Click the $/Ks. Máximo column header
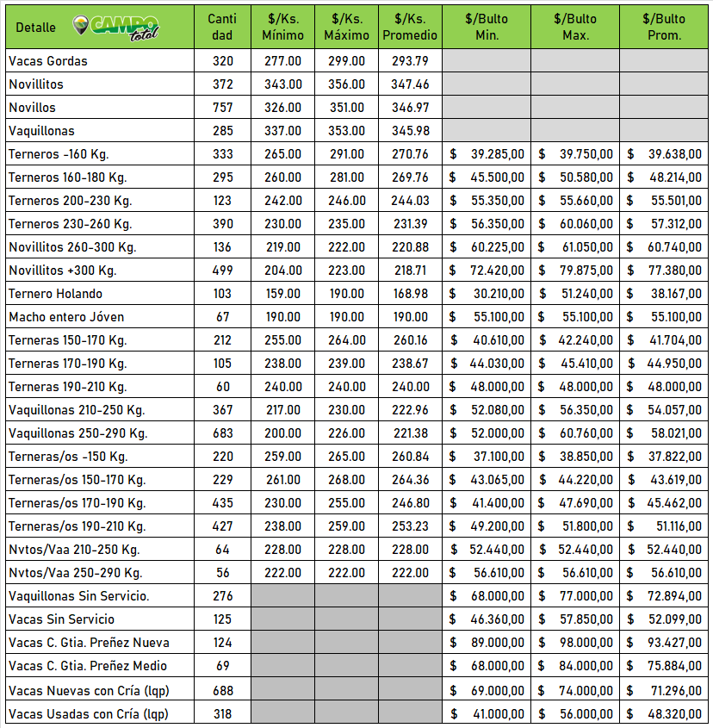Image resolution: width=713 pixels, height=728 pixels. pos(345,27)
